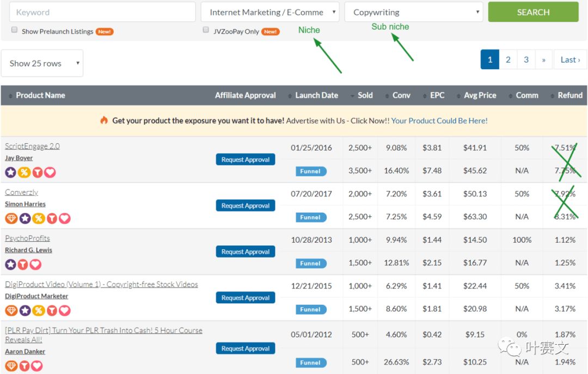Request Approval for Converzly

(245, 206)
